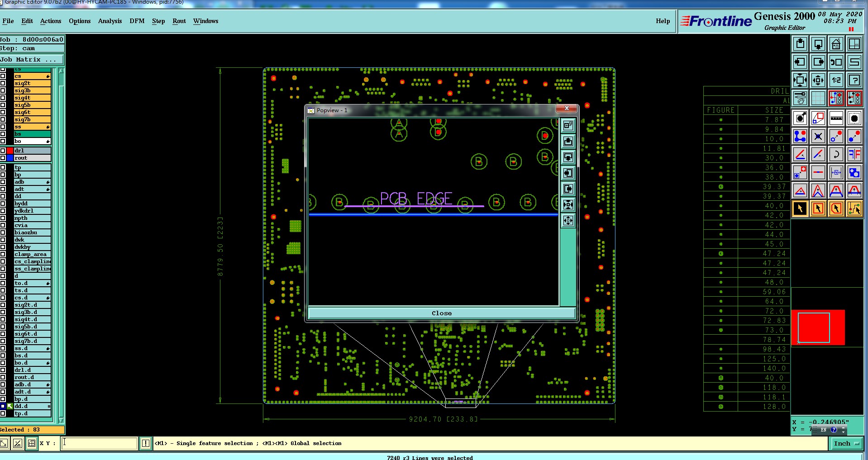Select the hydd layer row
Image resolution: width=868 pixels, height=460 pixels.
coord(32,204)
